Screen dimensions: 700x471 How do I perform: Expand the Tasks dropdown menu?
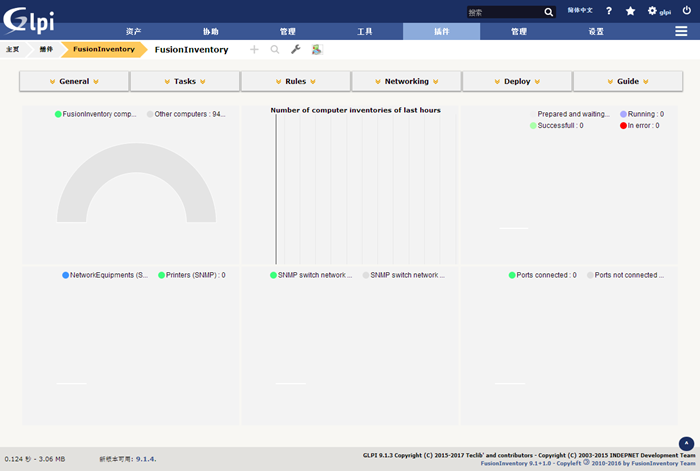(x=185, y=81)
